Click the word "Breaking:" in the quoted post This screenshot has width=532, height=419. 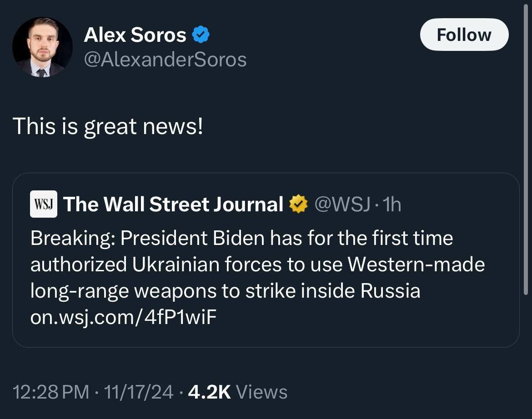click(x=72, y=238)
